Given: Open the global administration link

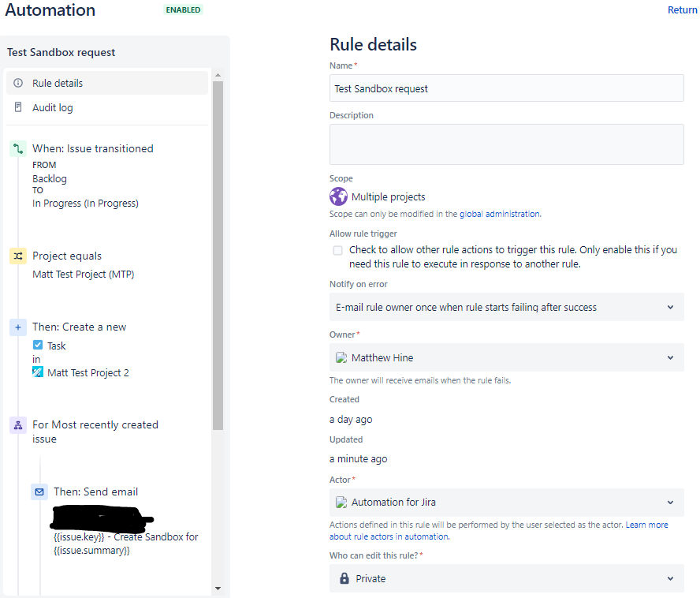Looking at the screenshot, I should (x=500, y=214).
